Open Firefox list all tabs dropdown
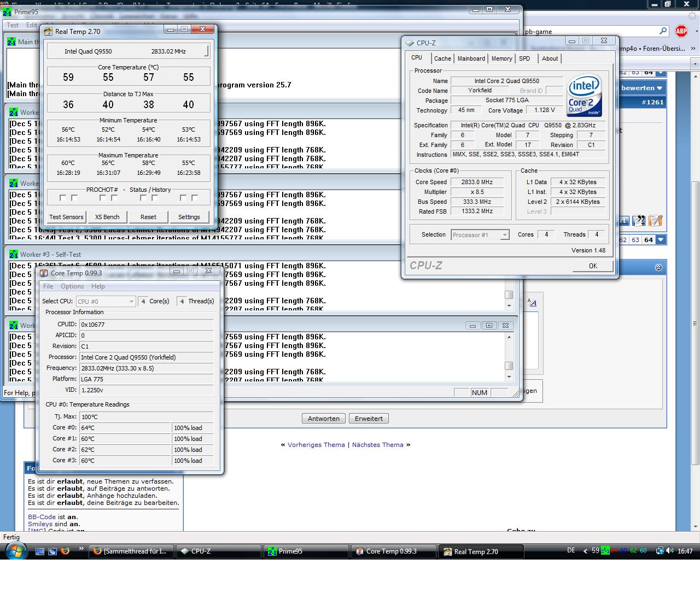Image resolution: width=700 pixels, height=612 pixels. 696,64
